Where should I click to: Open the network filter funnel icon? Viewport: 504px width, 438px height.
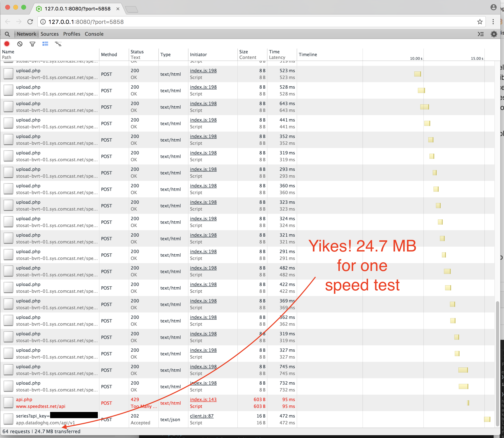click(x=32, y=44)
